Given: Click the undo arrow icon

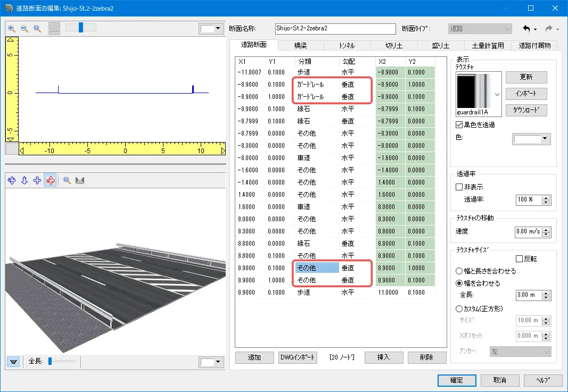Looking at the screenshot, I should 526,29.
